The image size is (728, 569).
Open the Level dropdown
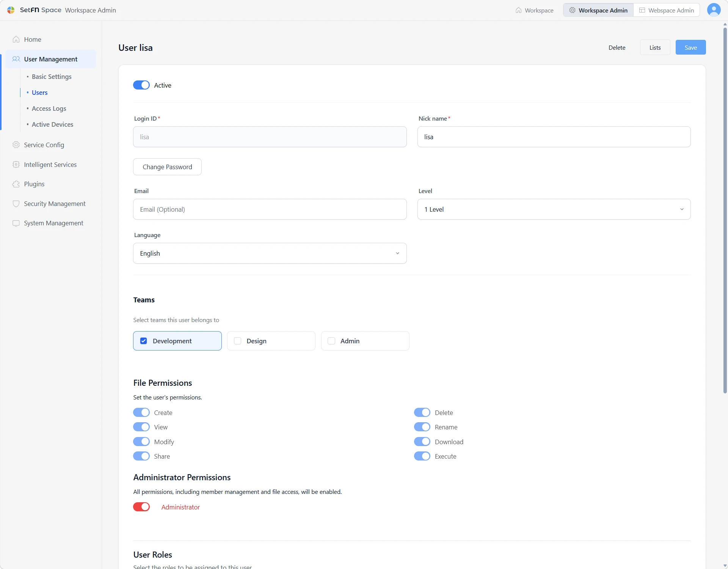pyautogui.click(x=554, y=209)
